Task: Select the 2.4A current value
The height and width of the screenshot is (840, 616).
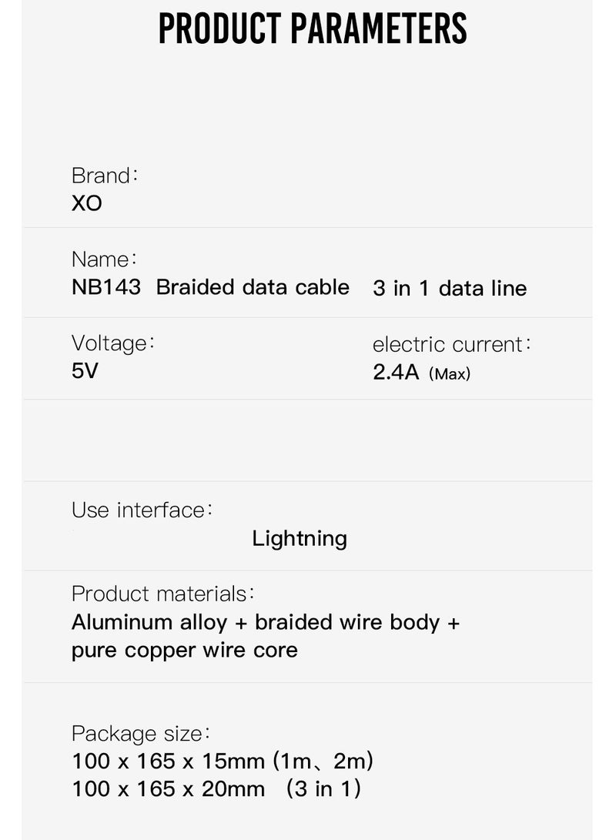Action: (x=396, y=373)
